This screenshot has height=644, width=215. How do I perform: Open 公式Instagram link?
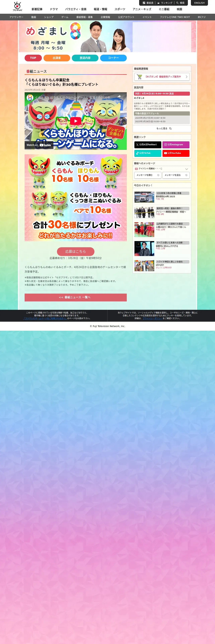pyautogui.click(x=176, y=145)
